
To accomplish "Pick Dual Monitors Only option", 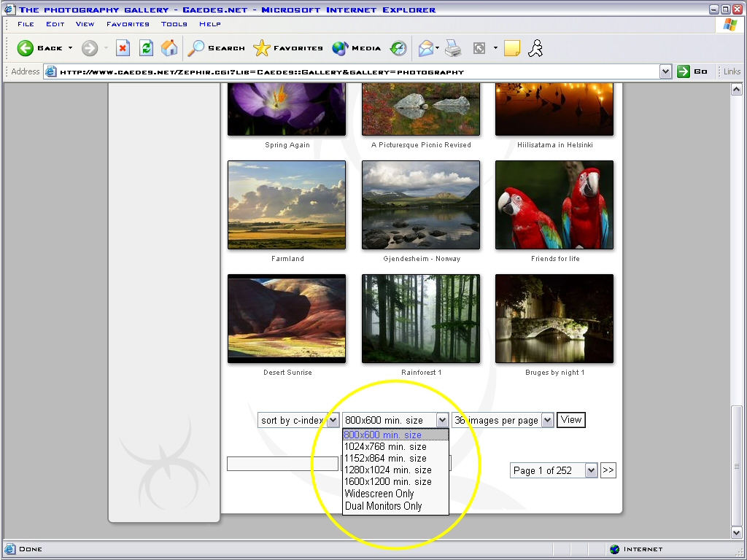I will coord(383,506).
